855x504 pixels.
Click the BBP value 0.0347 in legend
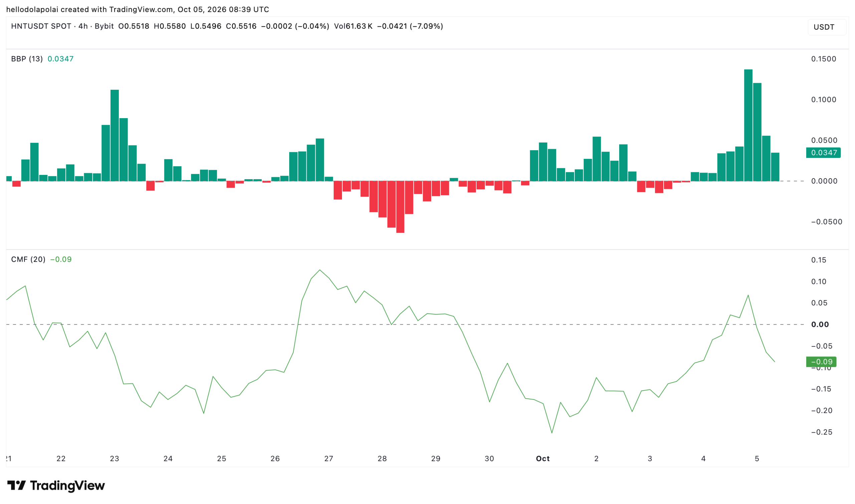60,59
